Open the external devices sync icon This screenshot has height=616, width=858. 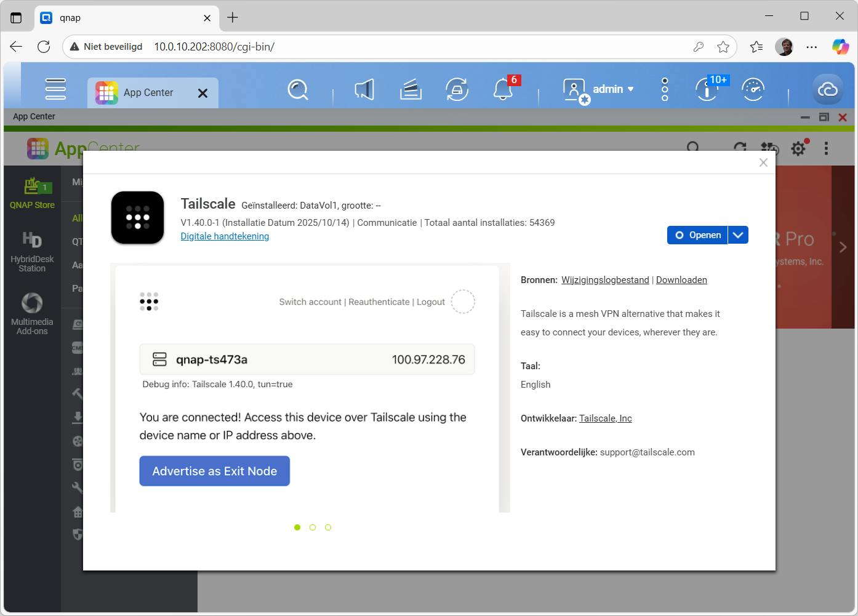pyautogui.click(x=457, y=90)
